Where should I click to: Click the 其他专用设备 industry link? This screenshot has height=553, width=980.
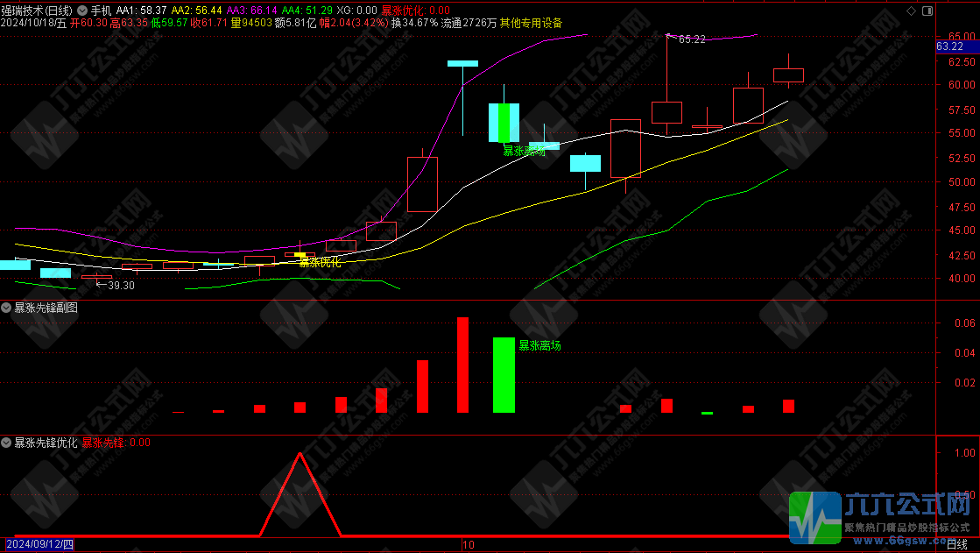point(532,23)
